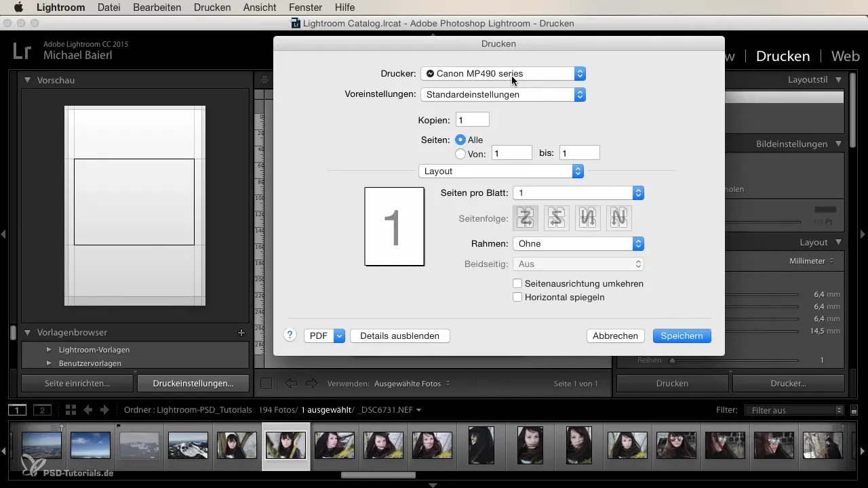Open the Voreinstellungen presets dropdown
The height and width of the screenshot is (488, 868).
tap(503, 94)
